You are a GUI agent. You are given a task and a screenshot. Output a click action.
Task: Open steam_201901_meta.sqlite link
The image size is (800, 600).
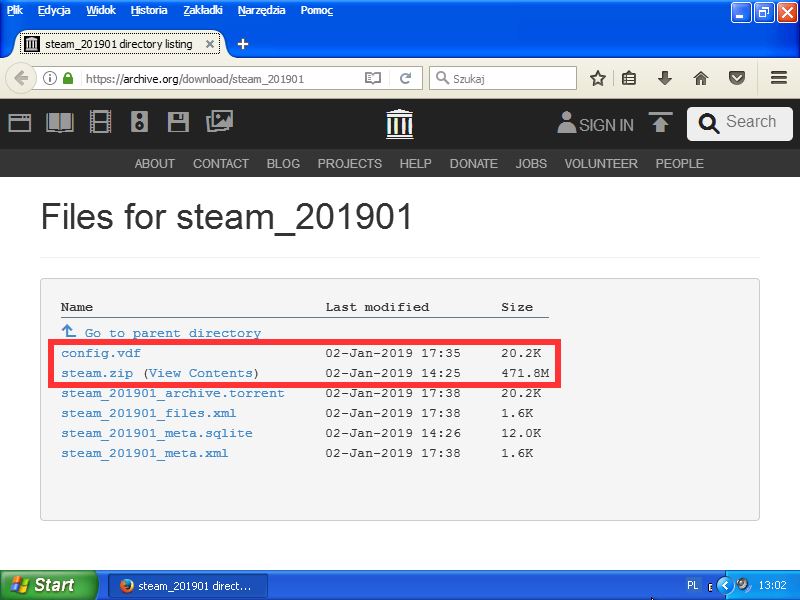coord(157,433)
